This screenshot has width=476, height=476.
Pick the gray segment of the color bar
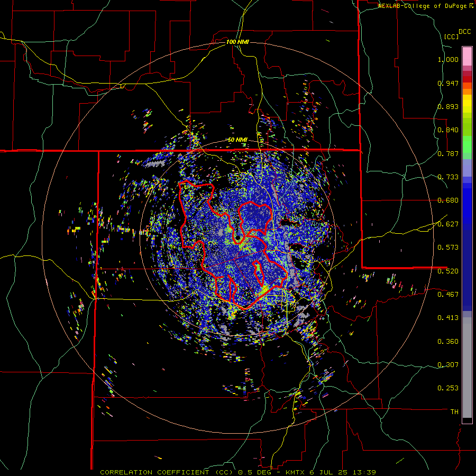coord(467,368)
